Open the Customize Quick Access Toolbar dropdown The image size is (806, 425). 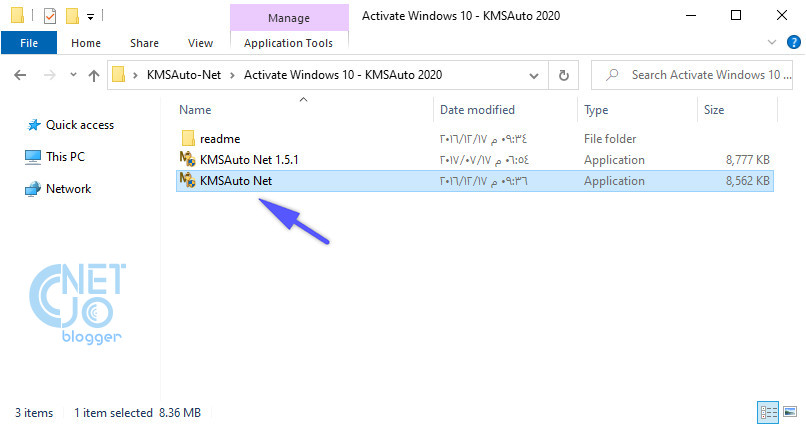(x=90, y=17)
